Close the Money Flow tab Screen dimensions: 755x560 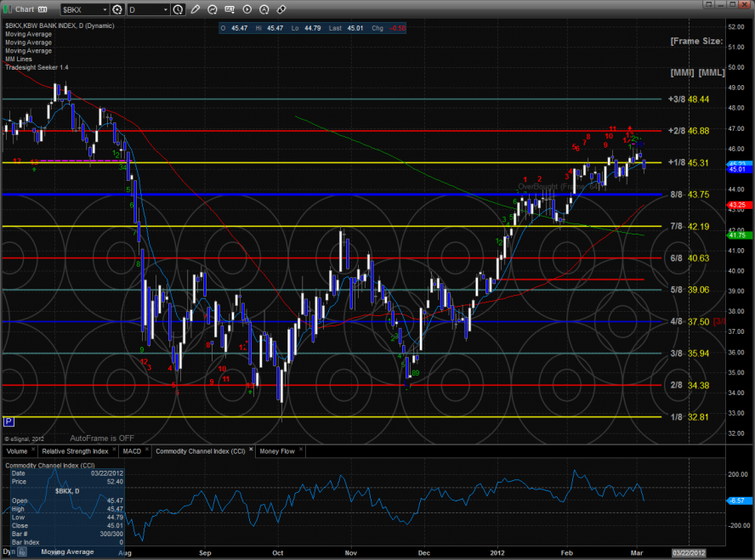300,450
